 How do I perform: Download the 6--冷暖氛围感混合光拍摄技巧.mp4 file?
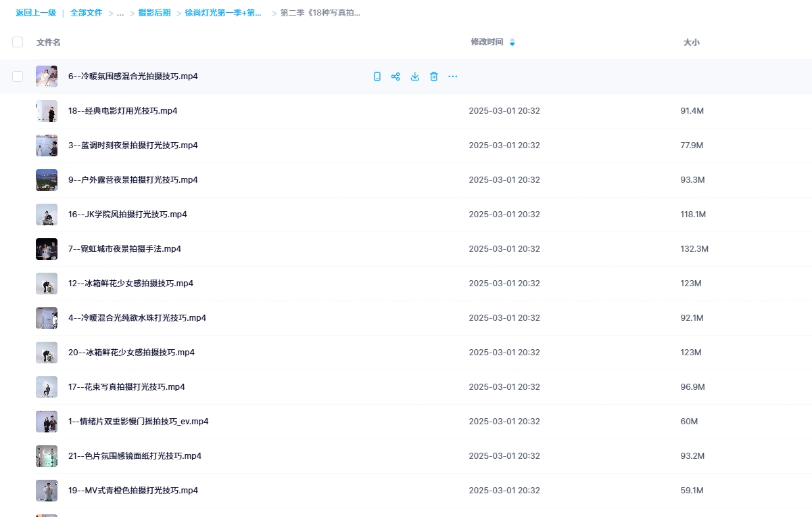click(x=415, y=76)
